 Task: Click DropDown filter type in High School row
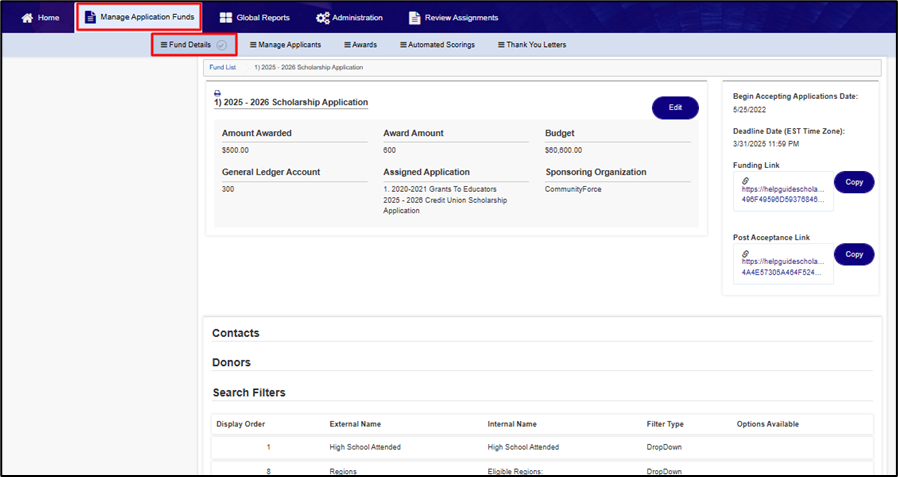click(664, 447)
